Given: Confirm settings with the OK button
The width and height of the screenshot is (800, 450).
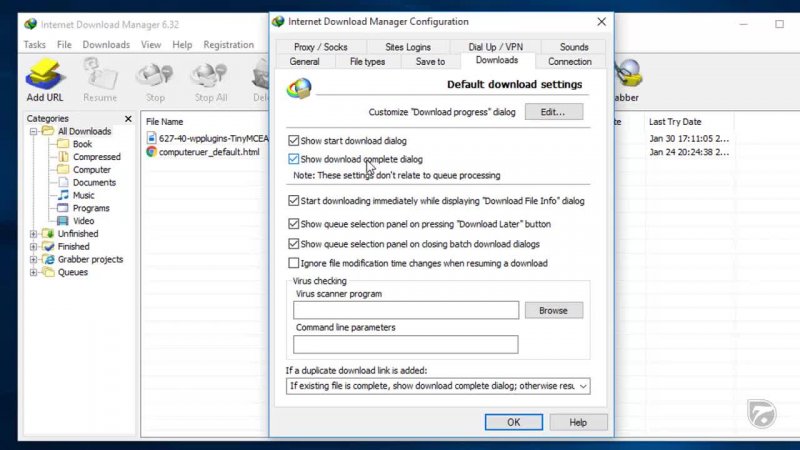Looking at the screenshot, I should [x=513, y=422].
